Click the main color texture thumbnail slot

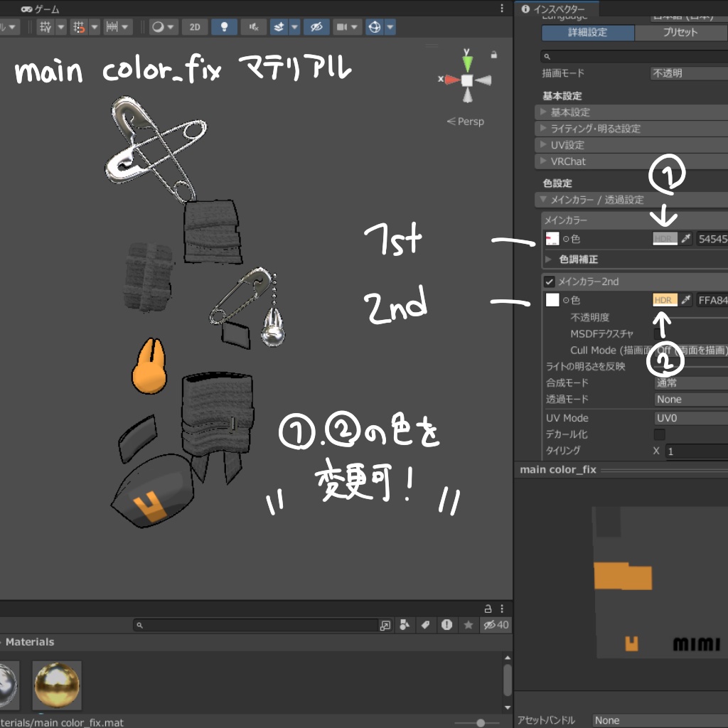tap(552, 239)
